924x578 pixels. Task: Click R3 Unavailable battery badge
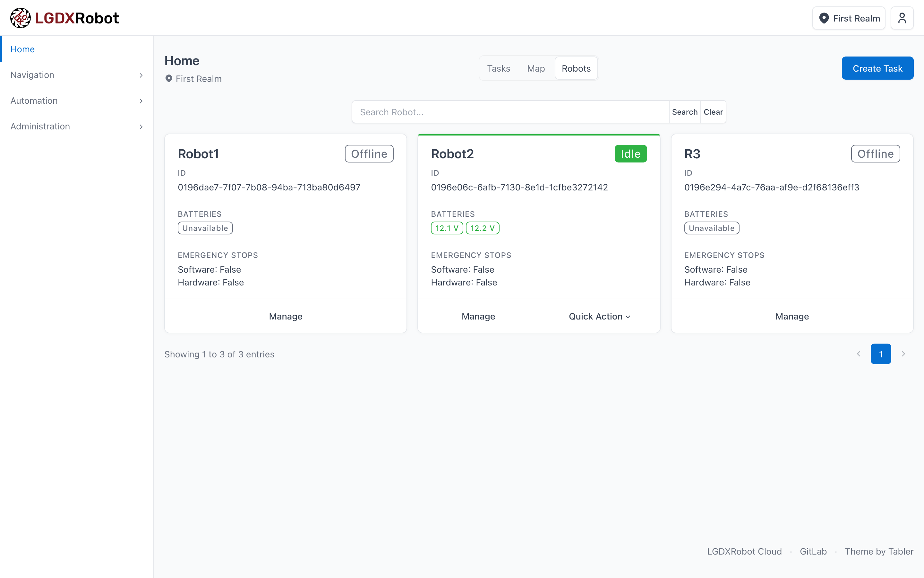pyautogui.click(x=711, y=228)
